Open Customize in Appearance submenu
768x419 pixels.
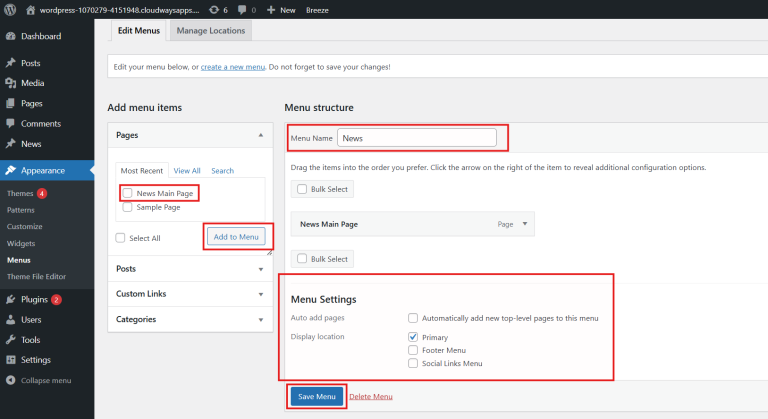[x=24, y=226]
